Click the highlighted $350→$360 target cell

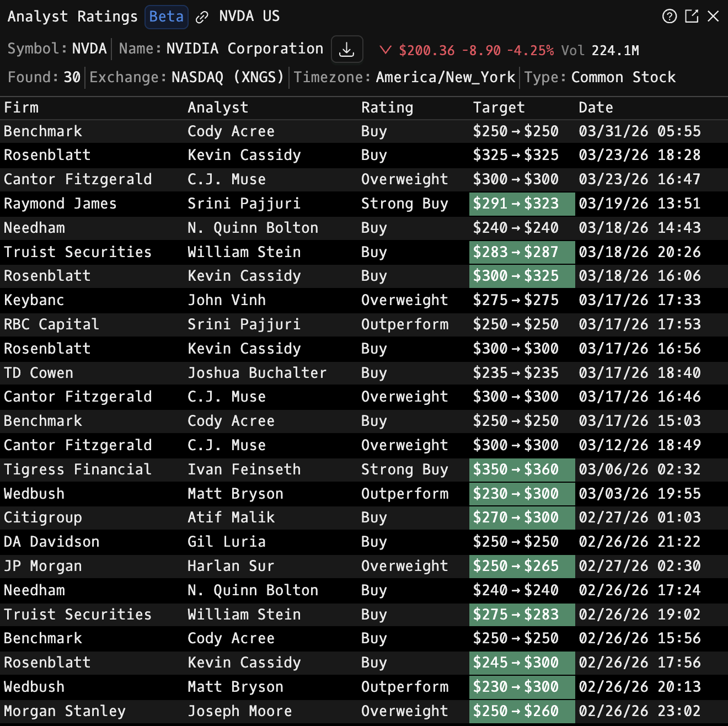(x=522, y=469)
